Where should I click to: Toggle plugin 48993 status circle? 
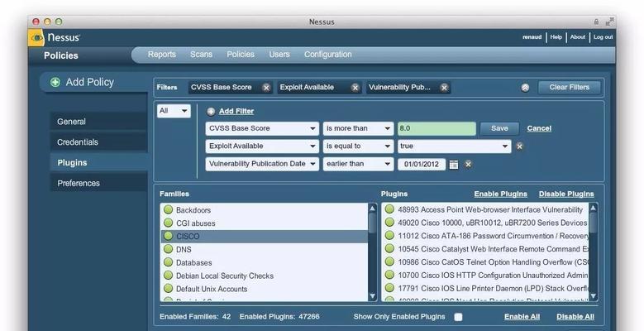tap(389, 209)
